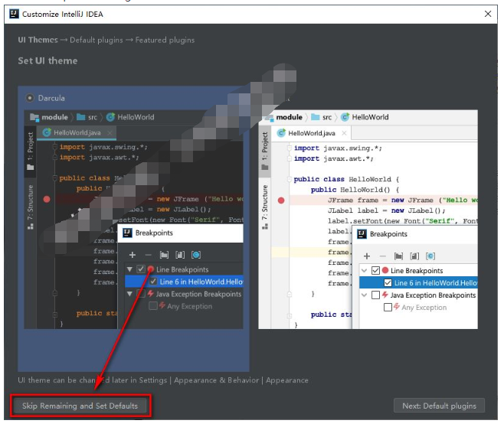
Task: Open HelloWorld.java tab in Light preview
Action: [x=312, y=133]
